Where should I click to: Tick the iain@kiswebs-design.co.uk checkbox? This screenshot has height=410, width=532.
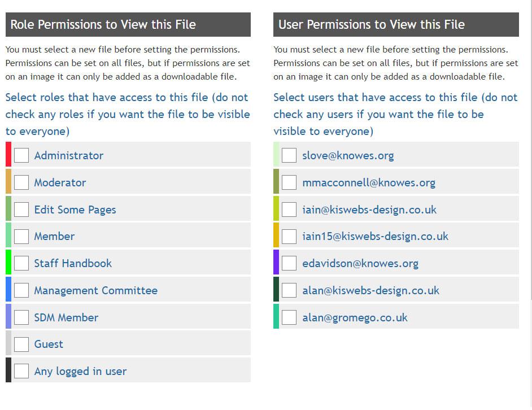pos(289,210)
